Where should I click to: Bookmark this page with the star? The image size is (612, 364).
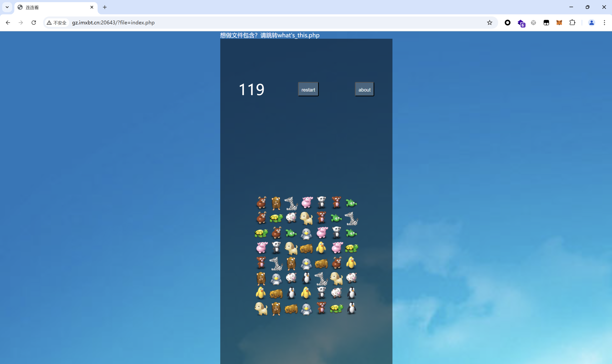pos(490,22)
